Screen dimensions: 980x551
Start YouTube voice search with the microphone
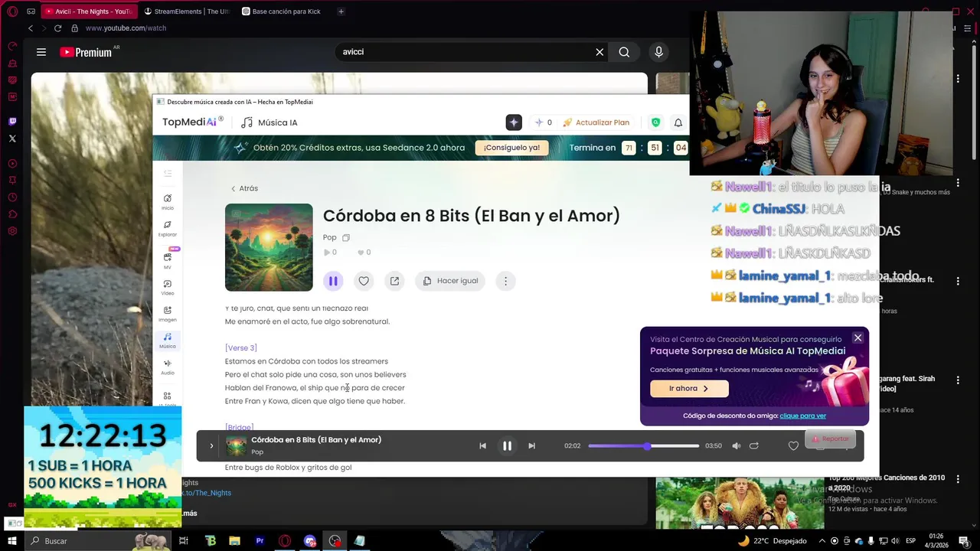658,52
